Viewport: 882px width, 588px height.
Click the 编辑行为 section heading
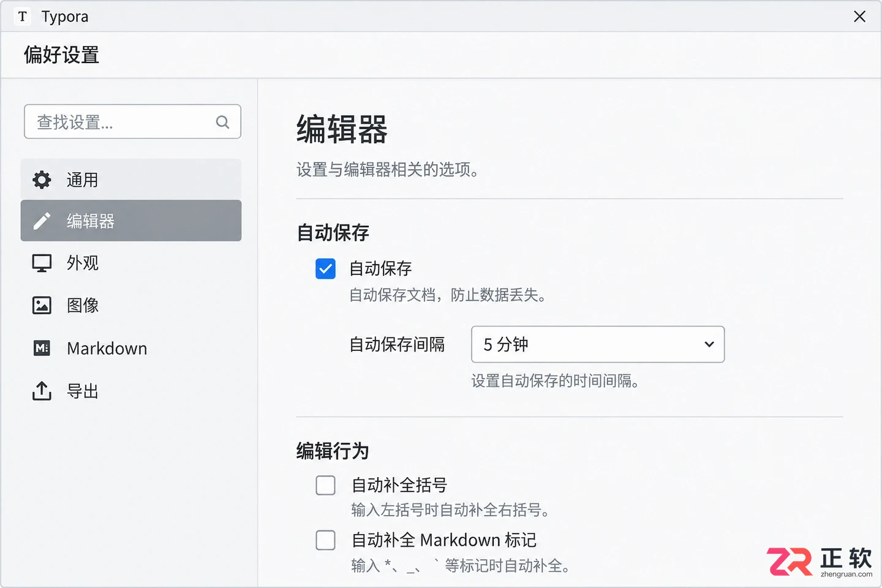[x=333, y=451]
